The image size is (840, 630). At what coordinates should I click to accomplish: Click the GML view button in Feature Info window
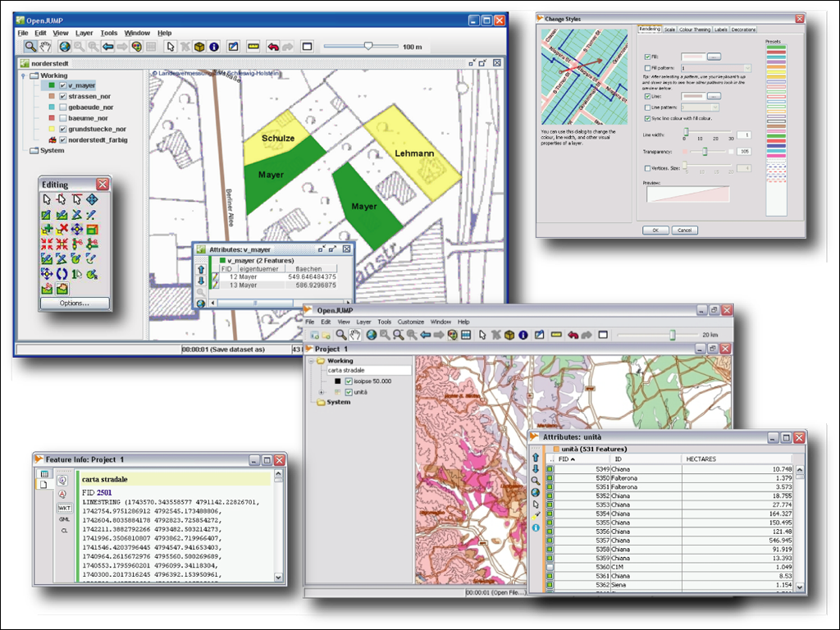point(64,519)
